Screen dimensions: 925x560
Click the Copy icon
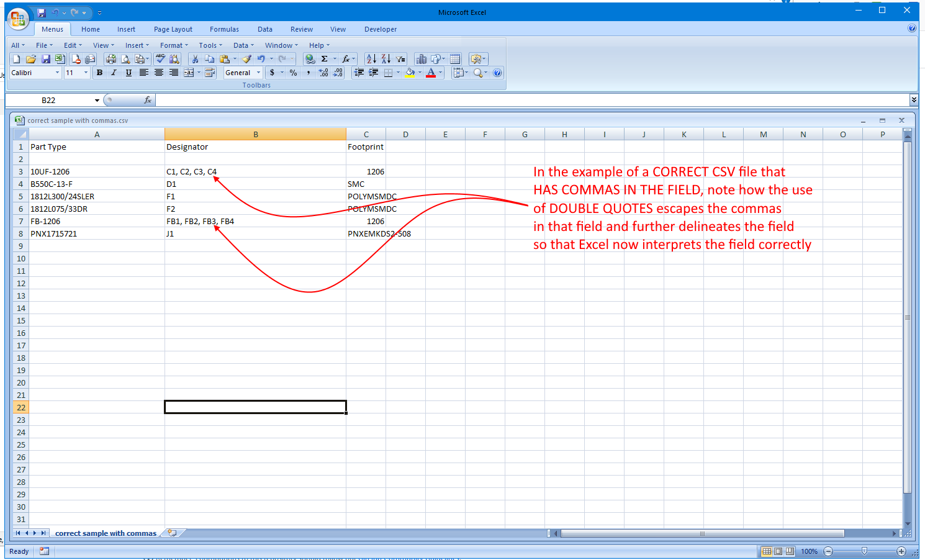[x=210, y=59]
